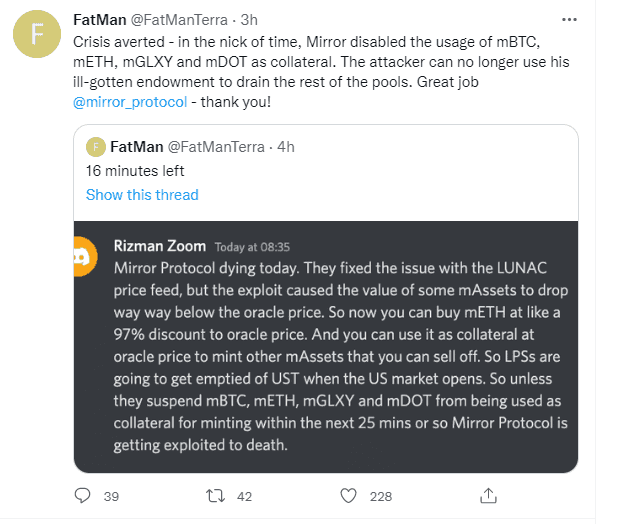The image size is (623, 524).
Task: Retweet this post using the retweet icon
Action: 213,494
